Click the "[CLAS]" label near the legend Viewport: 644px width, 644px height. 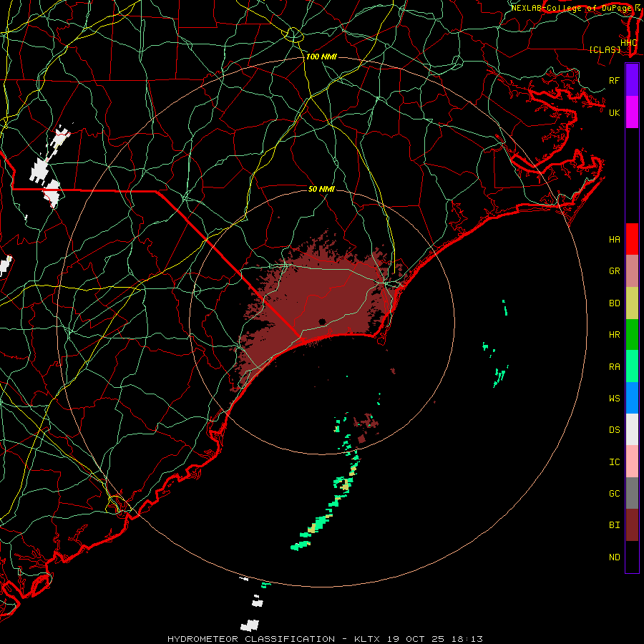coord(605,50)
